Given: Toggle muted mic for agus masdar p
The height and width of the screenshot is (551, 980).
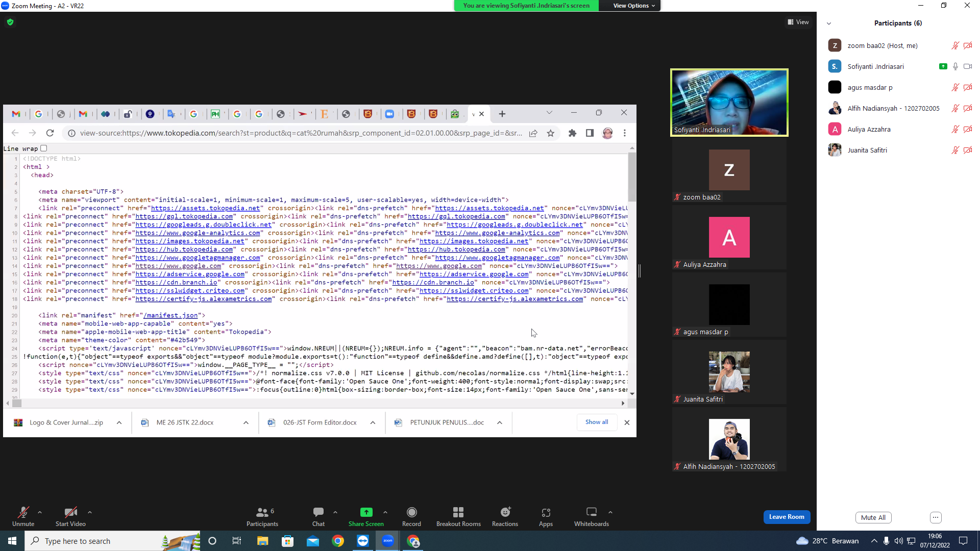Looking at the screenshot, I should click(955, 87).
